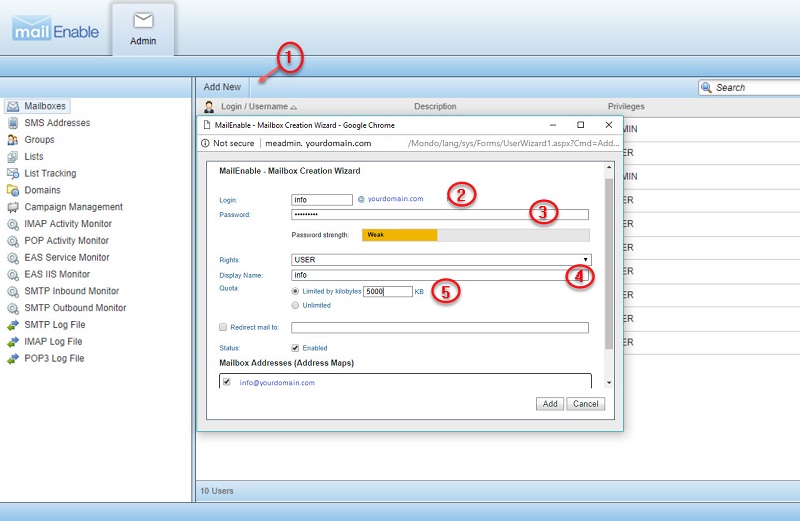
Task: Click the Description column header
Action: click(x=435, y=107)
